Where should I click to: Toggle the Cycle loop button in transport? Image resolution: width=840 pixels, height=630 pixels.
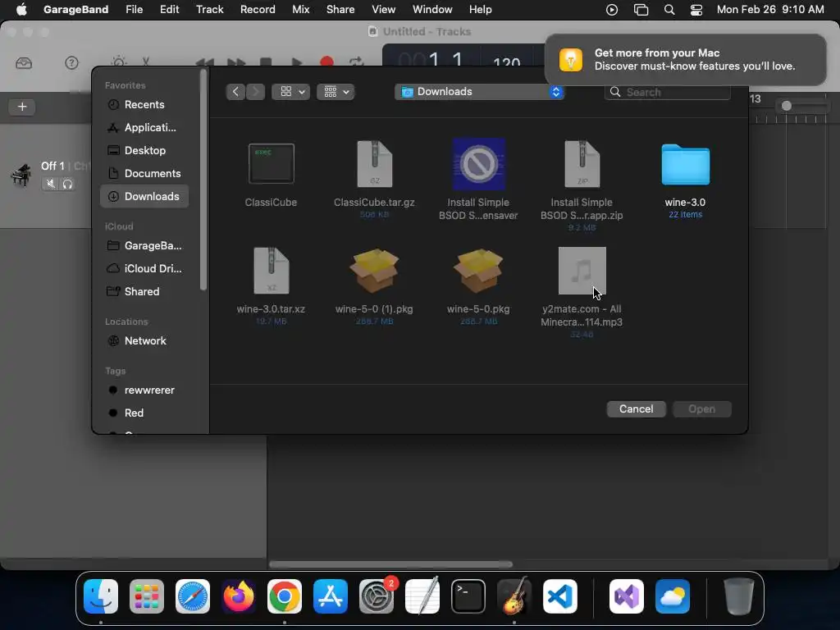tap(356, 62)
